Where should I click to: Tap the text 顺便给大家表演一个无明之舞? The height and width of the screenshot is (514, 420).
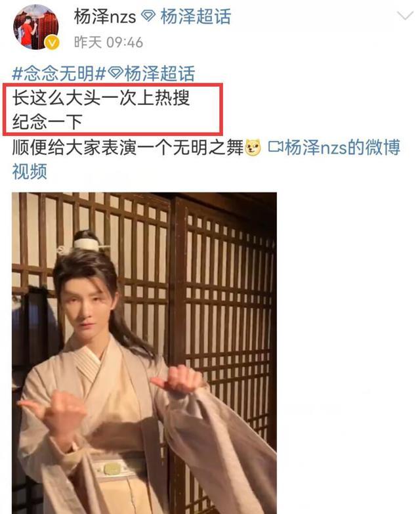click(128, 147)
